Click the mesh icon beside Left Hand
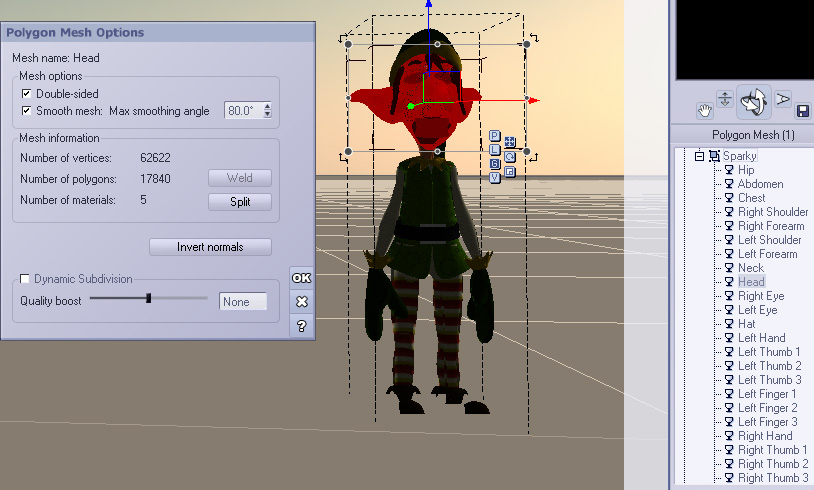This screenshot has width=814, height=490. (x=729, y=338)
